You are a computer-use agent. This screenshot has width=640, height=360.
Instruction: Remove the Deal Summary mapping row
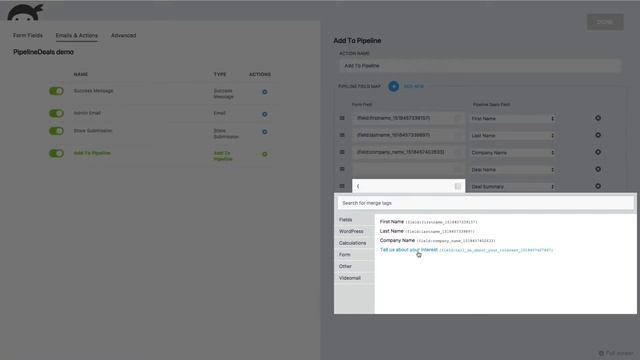pyautogui.click(x=598, y=186)
